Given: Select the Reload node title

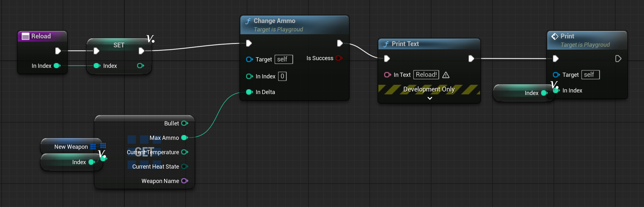Looking at the screenshot, I should (x=41, y=36).
